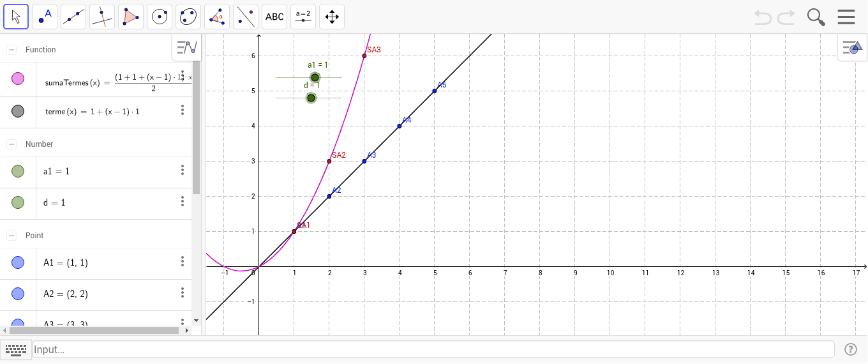Select the a1 = 1 row text
The height and width of the screenshot is (364, 868).
pos(56,171)
